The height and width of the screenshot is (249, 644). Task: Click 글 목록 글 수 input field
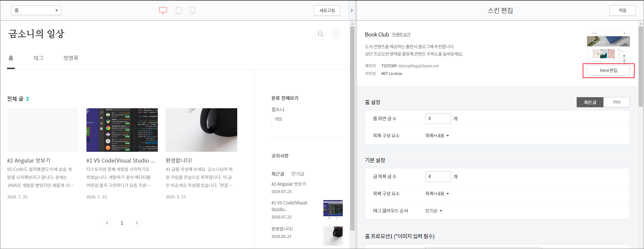[438, 177]
